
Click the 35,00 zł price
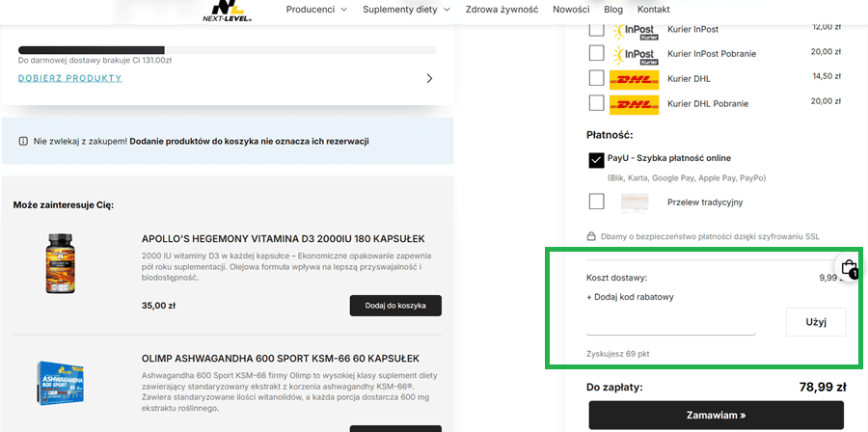tap(158, 306)
